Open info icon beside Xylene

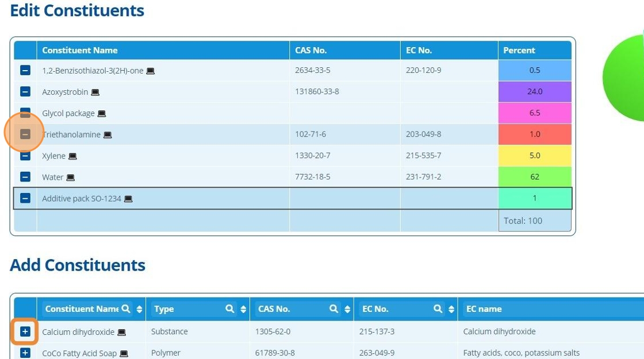(x=72, y=156)
